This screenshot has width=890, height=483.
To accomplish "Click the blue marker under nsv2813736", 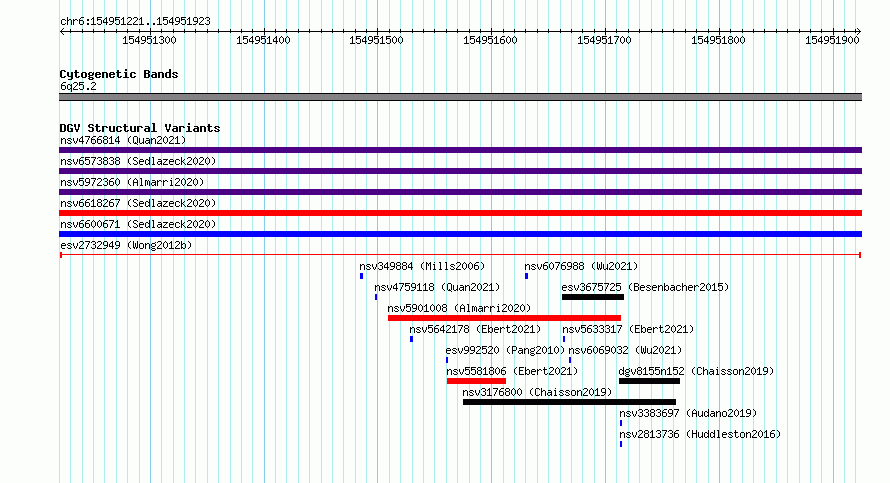I will [621, 444].
